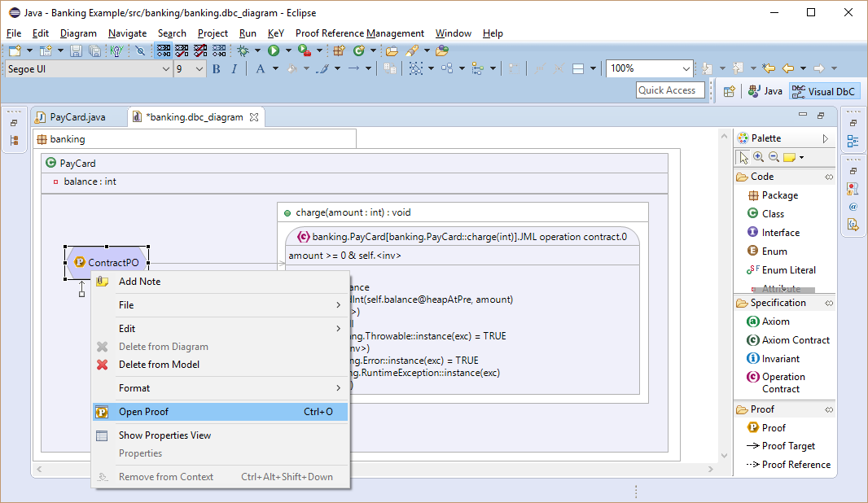The width and height of the screenshot is (868, 503).
Task: Click the Select All diagram icon
Action: [416, 68]
